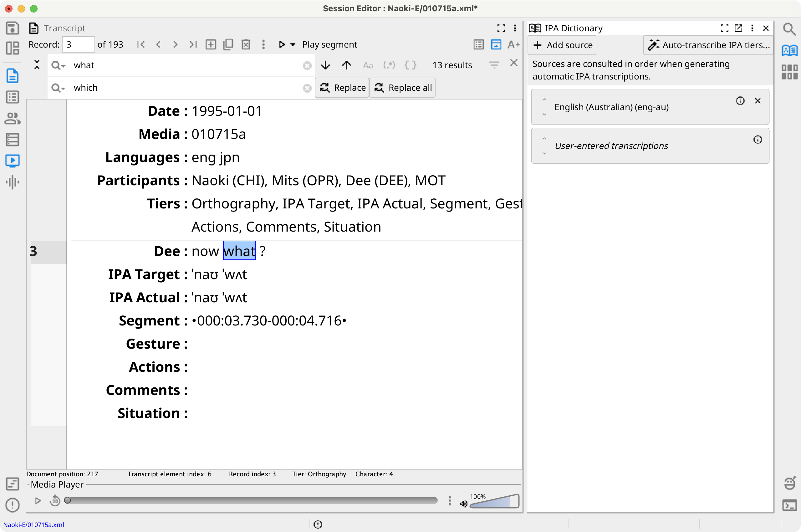Pop out IPA Dictionary to external window

click(x=738, y=28)
